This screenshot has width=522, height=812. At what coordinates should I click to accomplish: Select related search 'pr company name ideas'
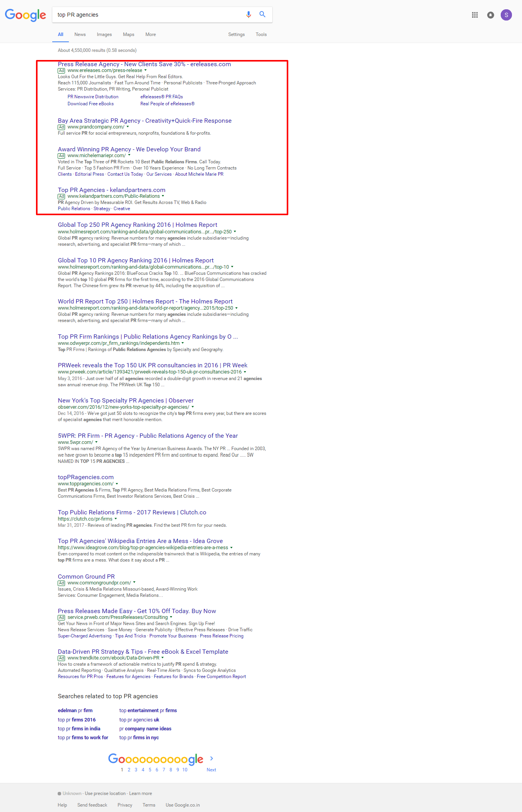point(145,729)
